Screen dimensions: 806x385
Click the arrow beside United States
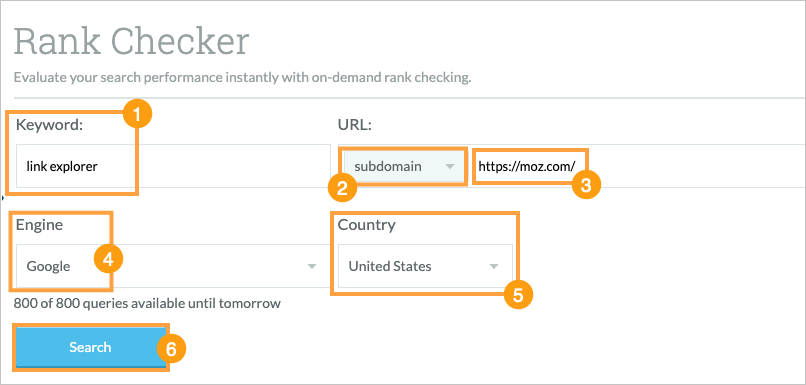click(x=493, y=266)
